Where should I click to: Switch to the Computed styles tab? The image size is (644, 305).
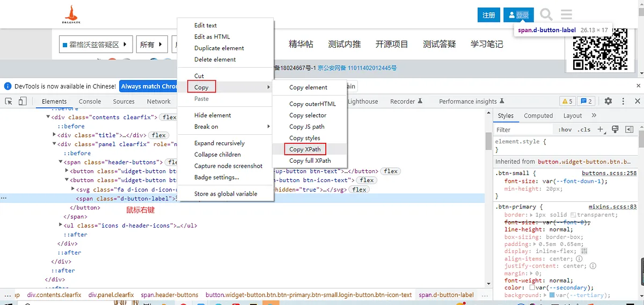pyautogui.click(x=538, y=115)
